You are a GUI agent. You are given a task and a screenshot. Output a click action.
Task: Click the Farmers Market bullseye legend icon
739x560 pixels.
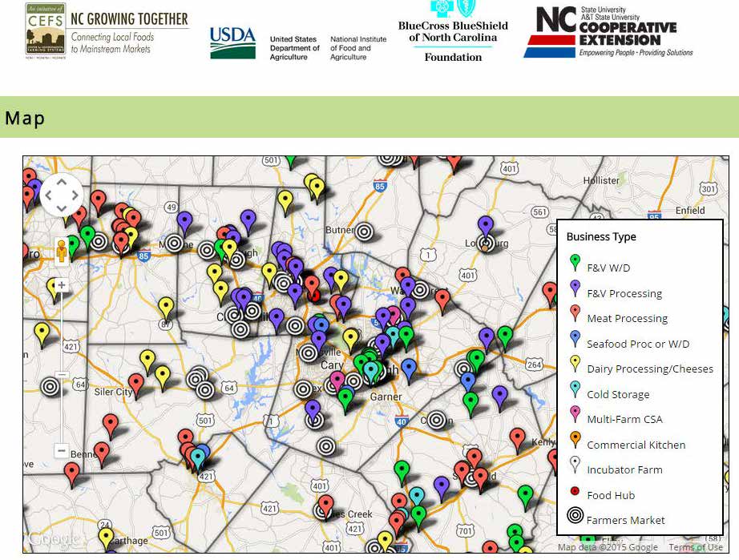[575, 516]
